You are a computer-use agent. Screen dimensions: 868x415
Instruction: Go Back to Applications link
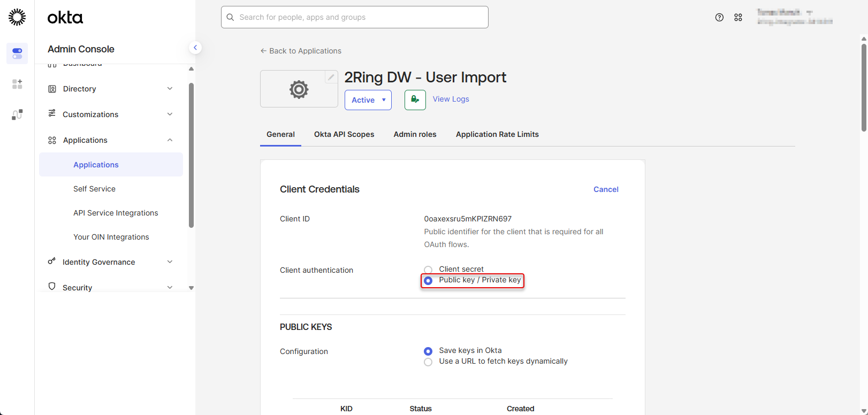click(x=301, y=51)
